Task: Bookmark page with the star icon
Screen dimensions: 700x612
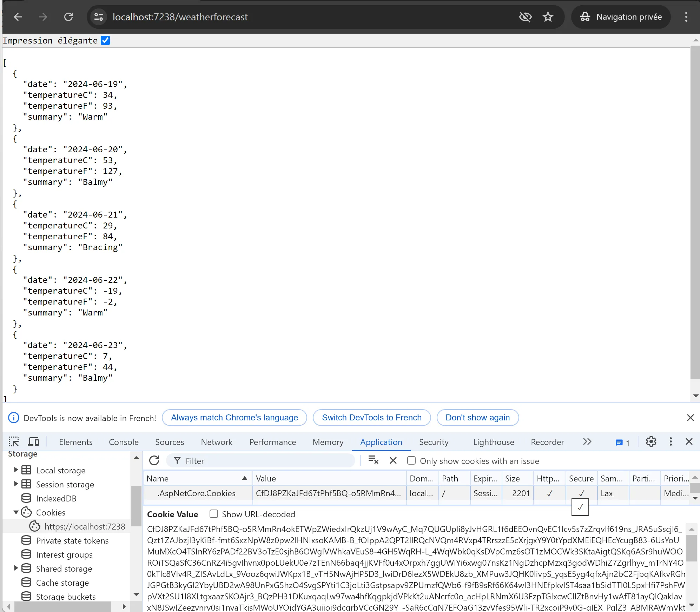Action: (x=548, y=17)
